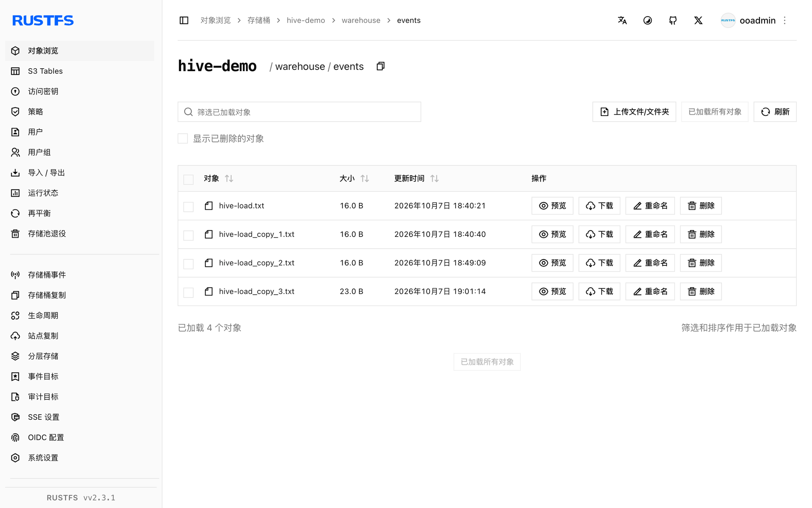812x508 pixels.
Task: Open the X (Twitter) link icon
Action: pyautogui.click(x=698, y=20)
